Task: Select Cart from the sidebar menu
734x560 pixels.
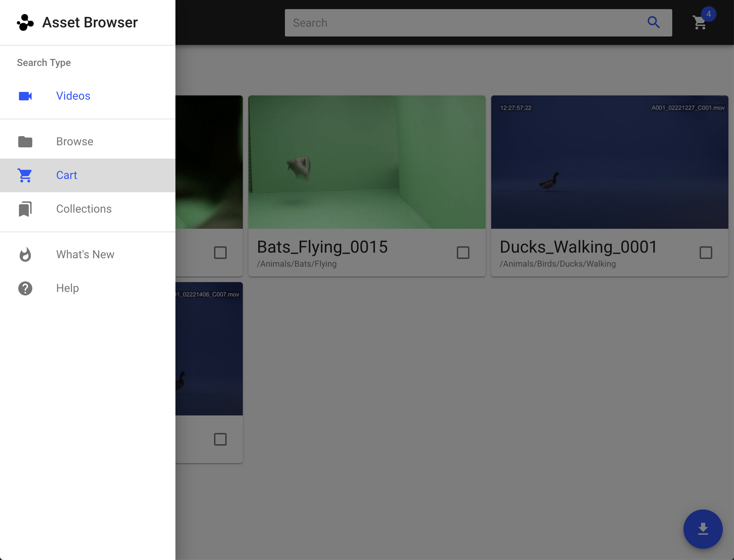Action: click(x=67, y=175)
